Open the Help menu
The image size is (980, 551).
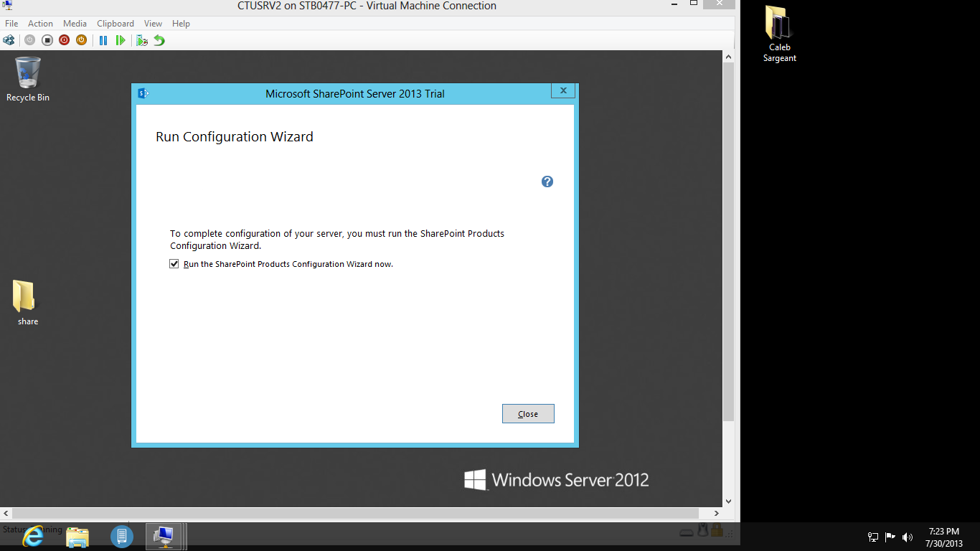(182, 24)
